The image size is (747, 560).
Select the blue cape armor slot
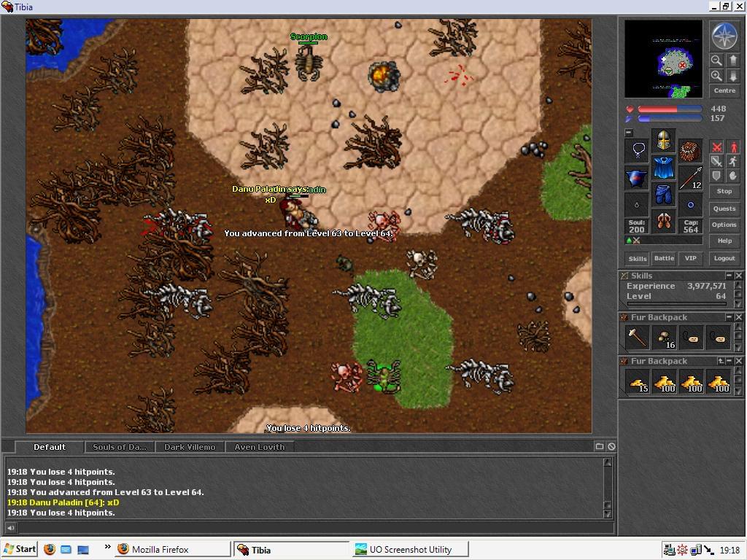click(x=663, y=167)
